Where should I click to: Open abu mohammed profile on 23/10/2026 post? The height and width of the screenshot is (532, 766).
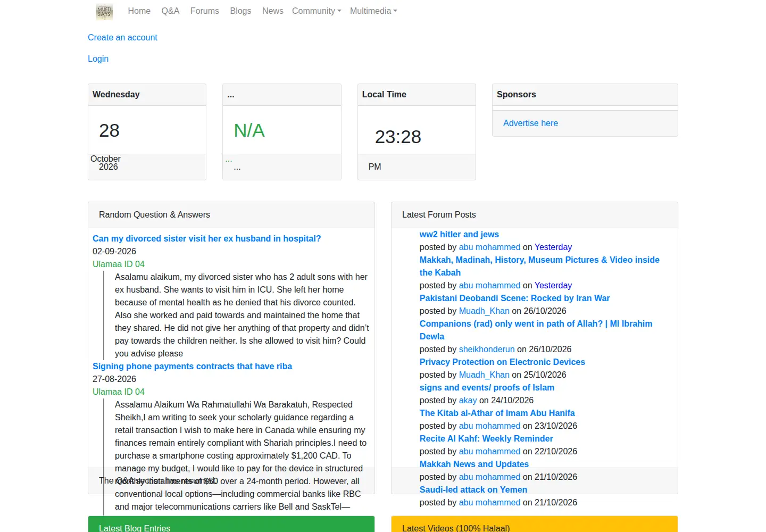tap(489, 426)
